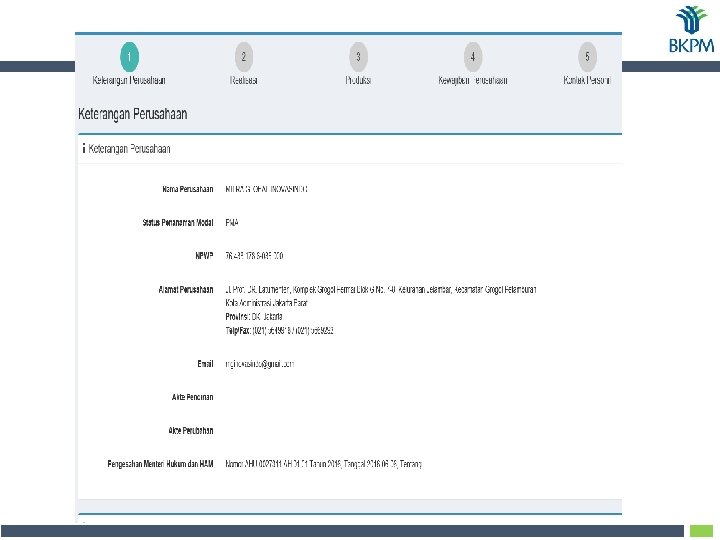Click the Nomor AHU pengesahan value
The height and width of the screenshot is (540, 720).
(323, 464)
